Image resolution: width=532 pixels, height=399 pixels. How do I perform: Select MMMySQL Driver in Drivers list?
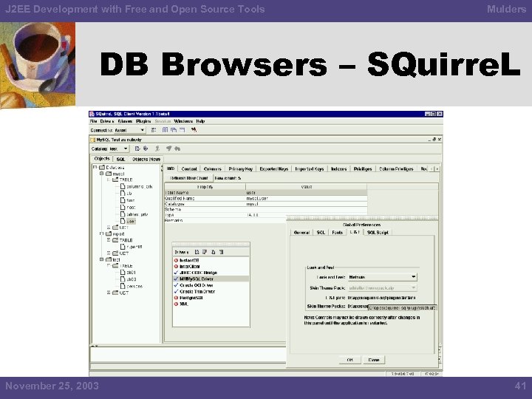click(211, 279)
